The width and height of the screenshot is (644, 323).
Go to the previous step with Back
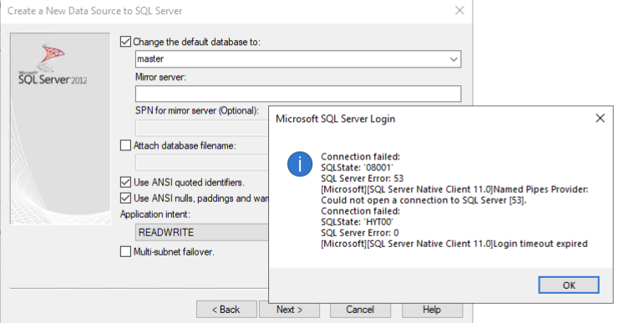[226, 310]
